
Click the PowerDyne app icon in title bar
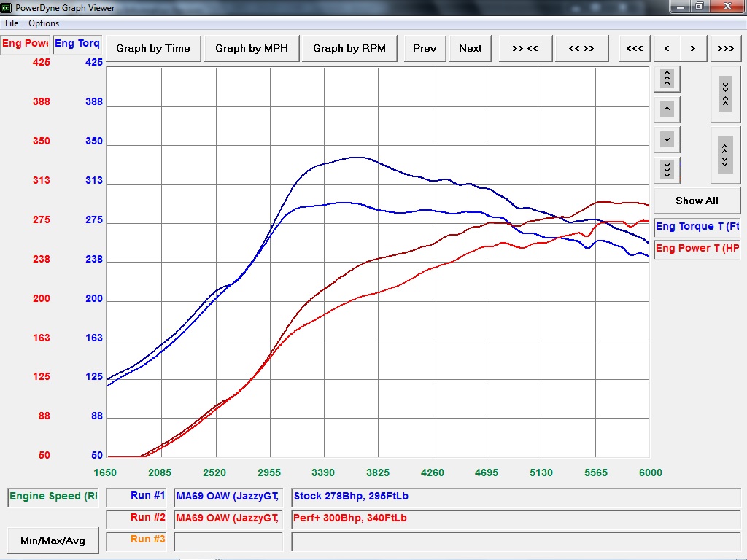click(x=6, y=7)
